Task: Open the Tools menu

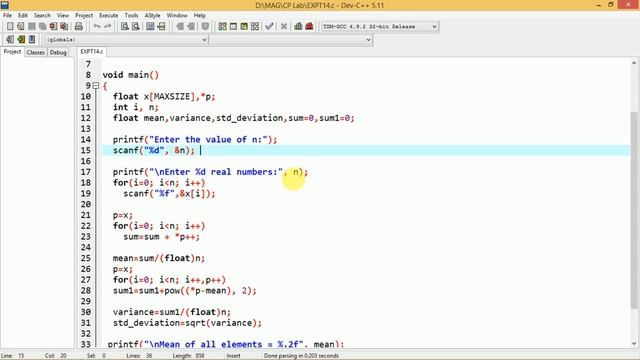Action: click(x=131, y=16)
